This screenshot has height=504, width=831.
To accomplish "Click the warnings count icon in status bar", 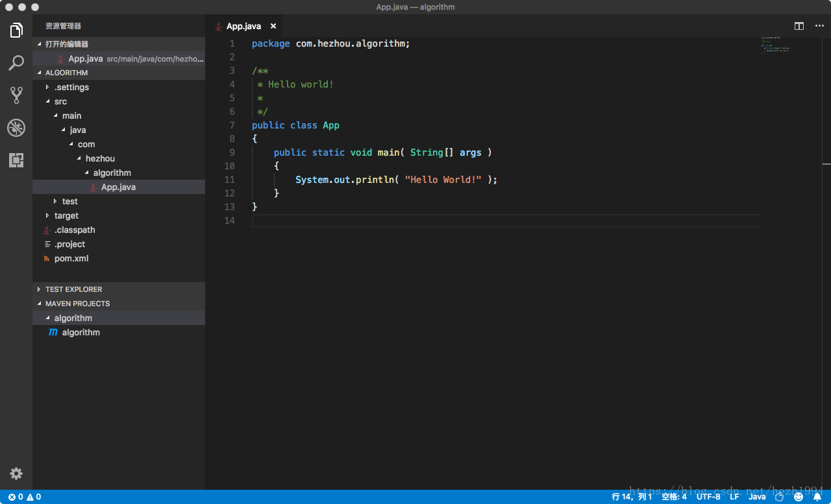I will [30, 497].
